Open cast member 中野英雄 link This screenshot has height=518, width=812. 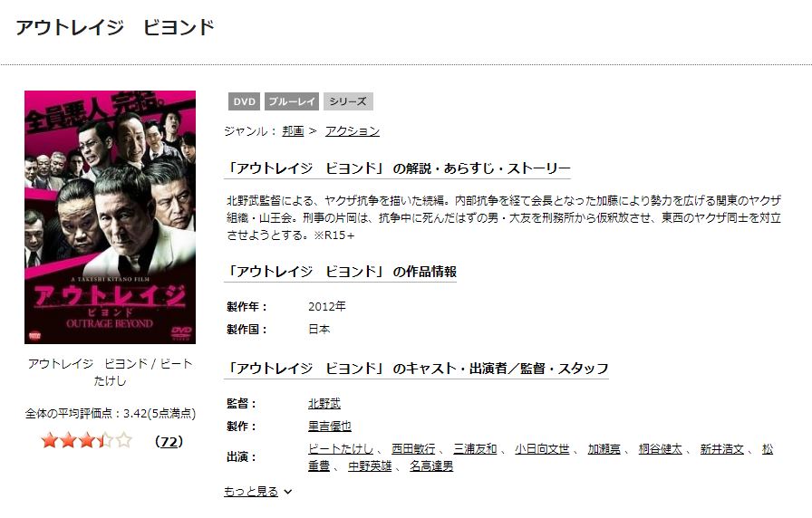point(370,466)
